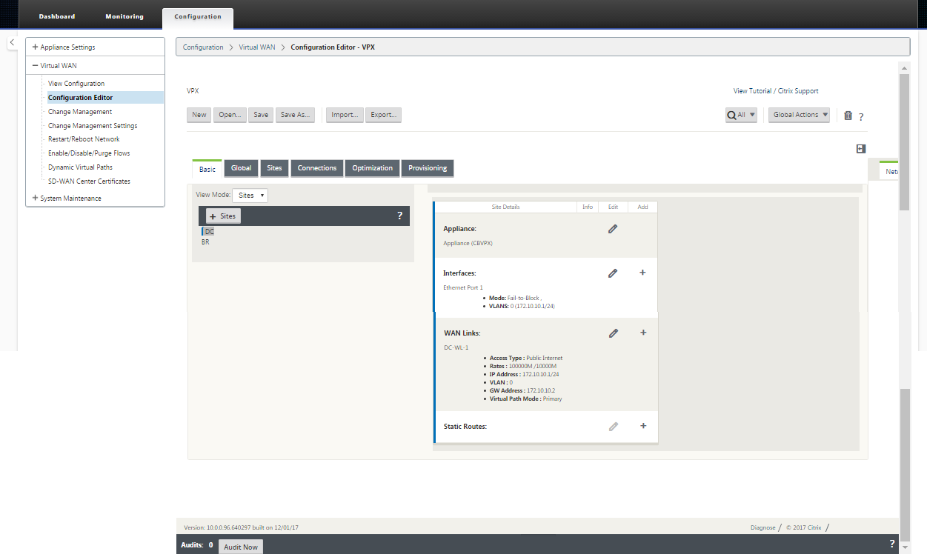The height and width of the screenshot is (560, 927).
Task: Open the View Mode Sites dropdown
Action: coord(250,196)
